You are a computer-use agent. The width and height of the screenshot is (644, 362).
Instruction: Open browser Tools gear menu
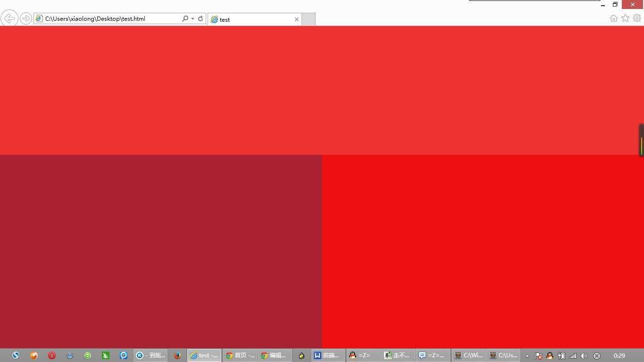(637, 18)
